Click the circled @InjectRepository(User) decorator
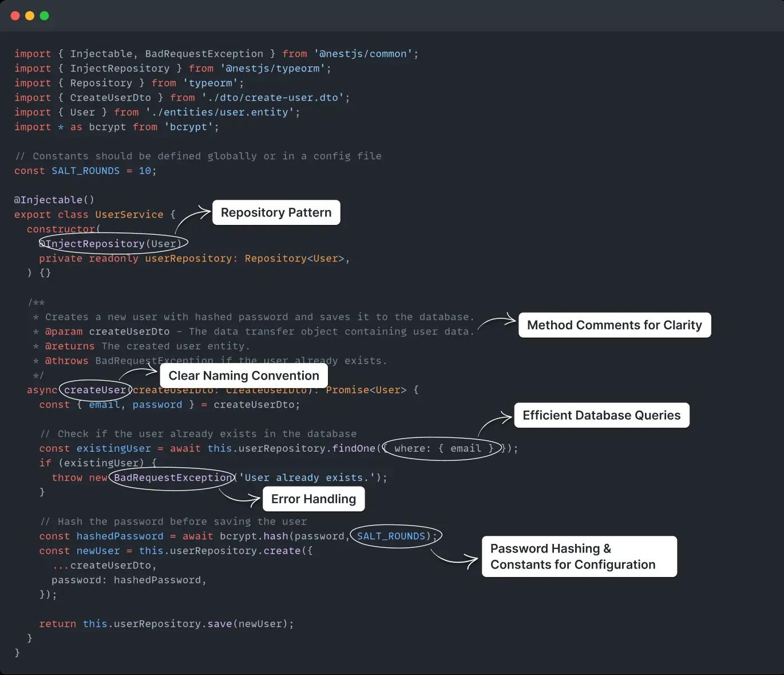 112,243
